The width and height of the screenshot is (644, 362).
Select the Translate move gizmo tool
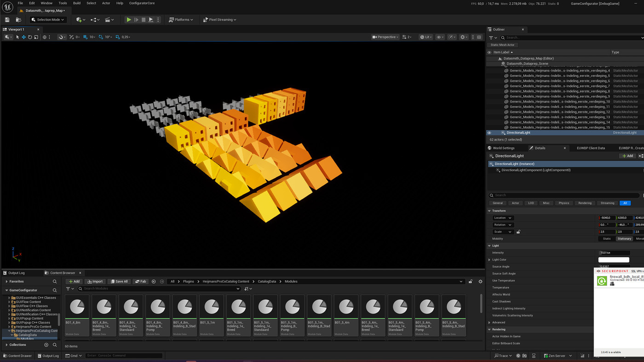click(x=23, y=37)
